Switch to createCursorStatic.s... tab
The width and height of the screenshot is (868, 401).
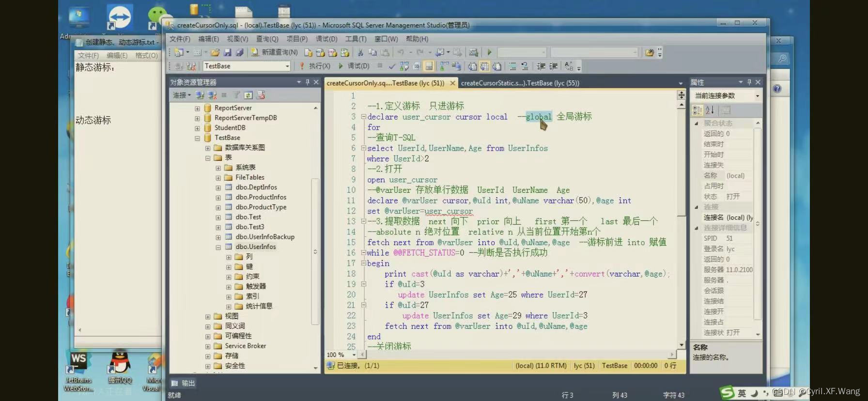[520, 83]
